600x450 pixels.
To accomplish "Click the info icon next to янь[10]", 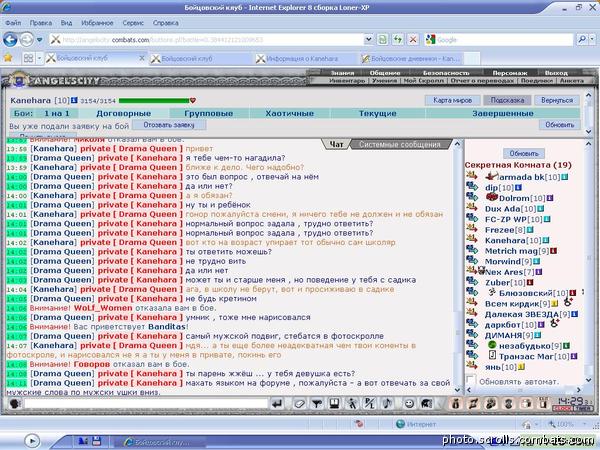I will point(521,367).
